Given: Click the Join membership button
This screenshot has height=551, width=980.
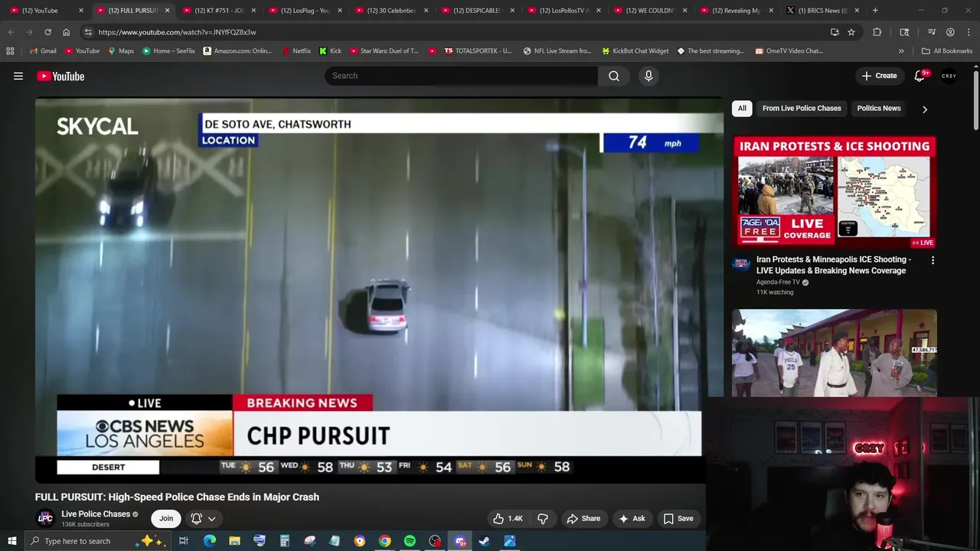Looking at the screenshot, I should (x=166, y=519).
